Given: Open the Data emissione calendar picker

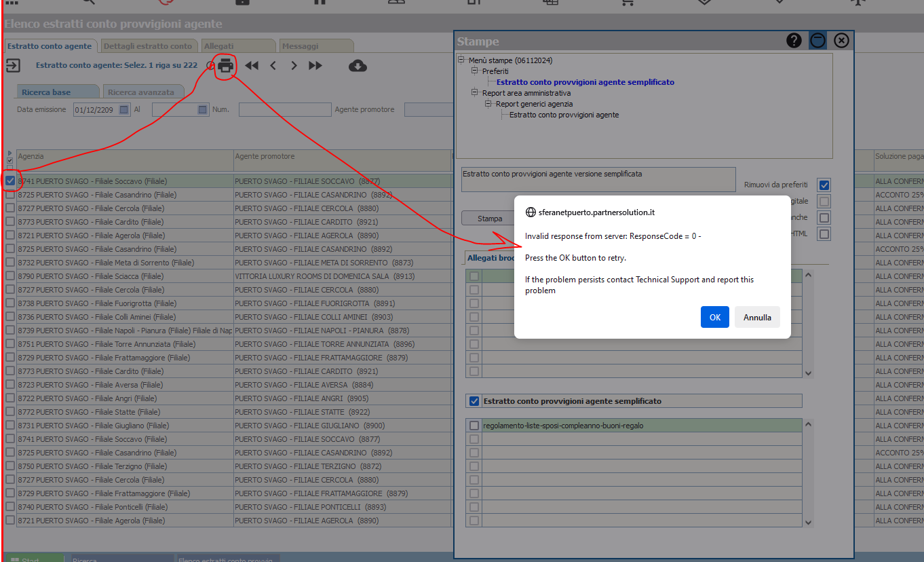Looking at the screenshot, I should (x=124, y=109).
